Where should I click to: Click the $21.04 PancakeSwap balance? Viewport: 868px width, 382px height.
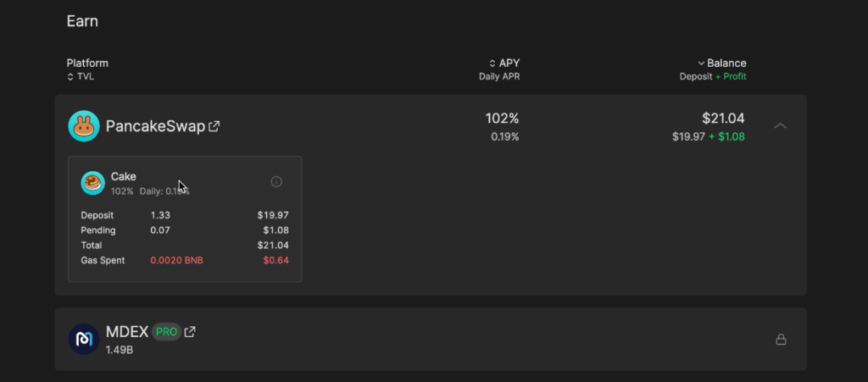723,119
